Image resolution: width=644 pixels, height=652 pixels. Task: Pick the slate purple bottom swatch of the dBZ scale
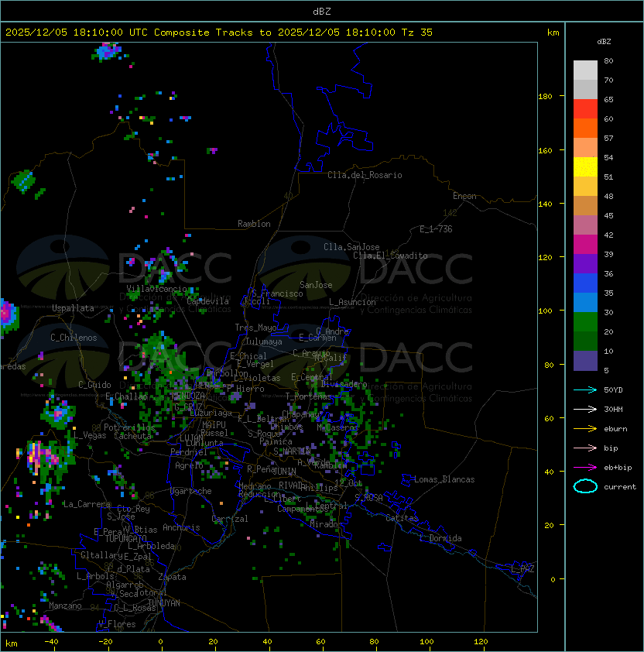click(x=585, y=361)
